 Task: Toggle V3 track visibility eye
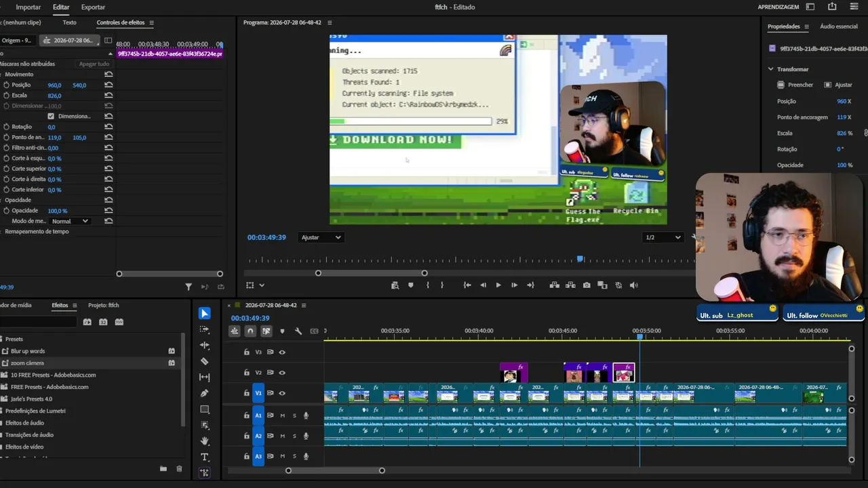[x=282, y=352]
